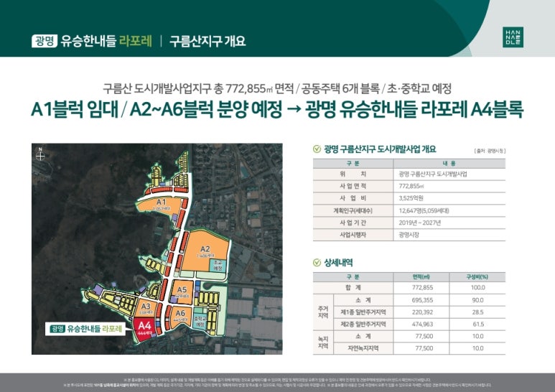Click the 계획인구(세대수) row label
The width and height of the screenshot is (555, 392).
[x=353, y=210]
